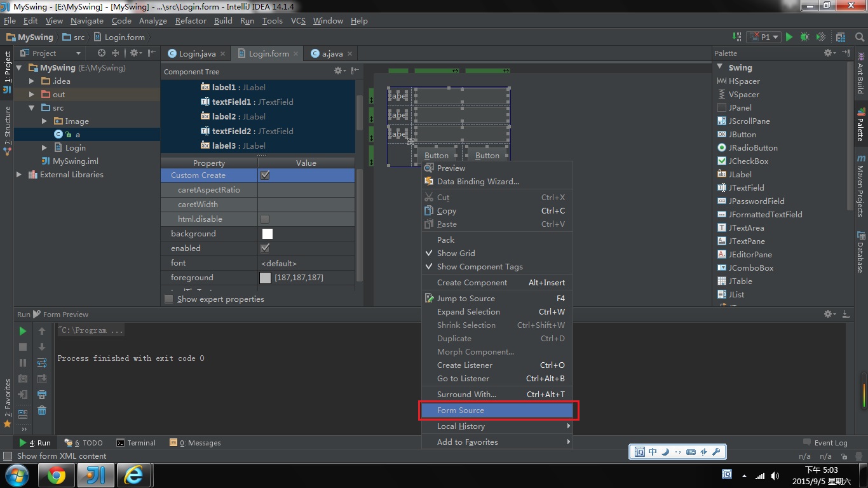
Task: Open the Project view selector dropdown
Action: 51,53
